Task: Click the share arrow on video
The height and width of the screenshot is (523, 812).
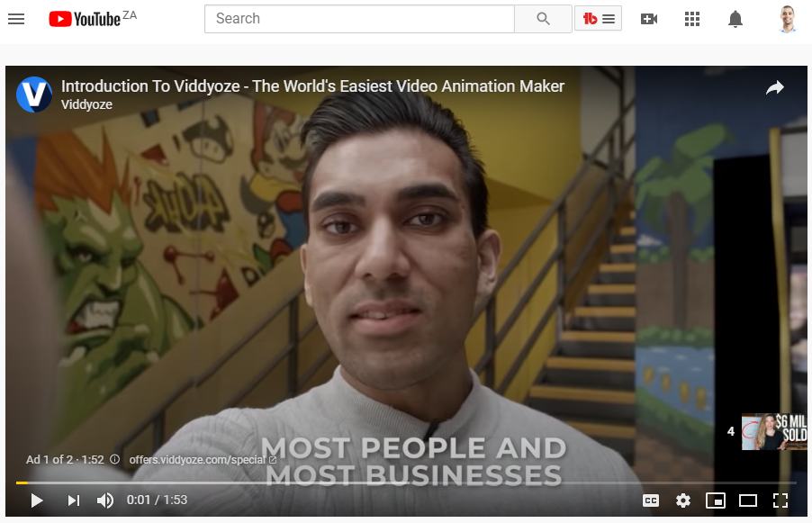Action: (775, 87)
